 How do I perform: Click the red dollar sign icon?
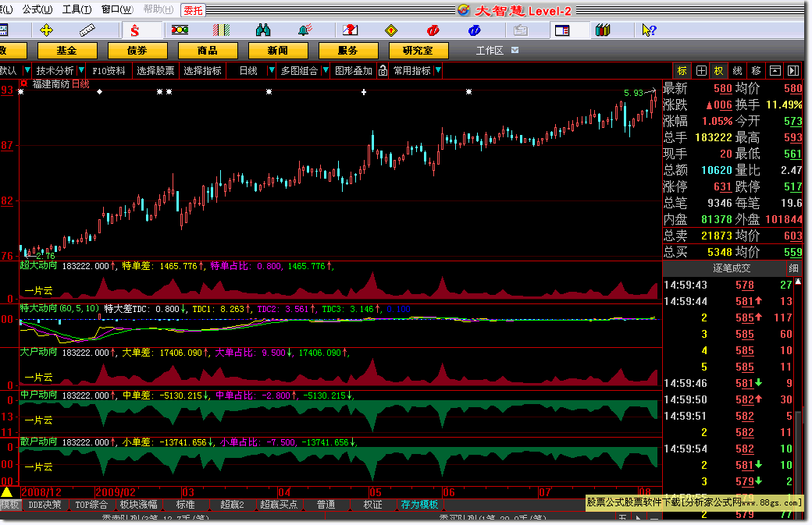(x=134, y=30)
